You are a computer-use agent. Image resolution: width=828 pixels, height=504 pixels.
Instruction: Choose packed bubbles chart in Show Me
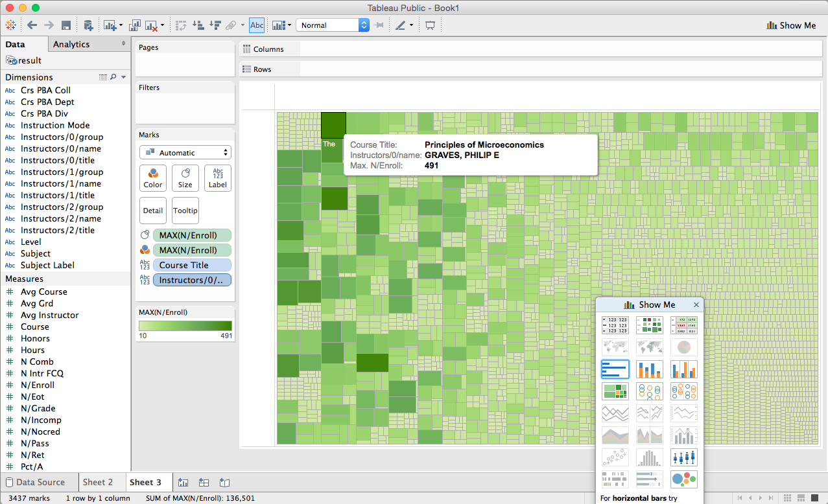683,479
